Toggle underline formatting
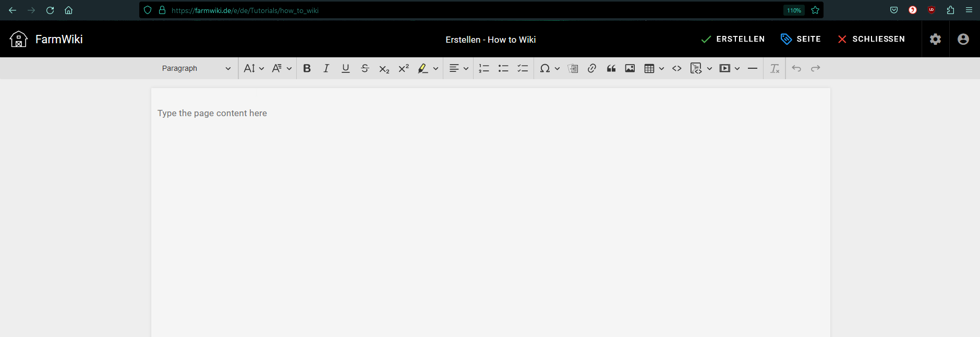This screenshot has height=337, width=980. (345, 68)
